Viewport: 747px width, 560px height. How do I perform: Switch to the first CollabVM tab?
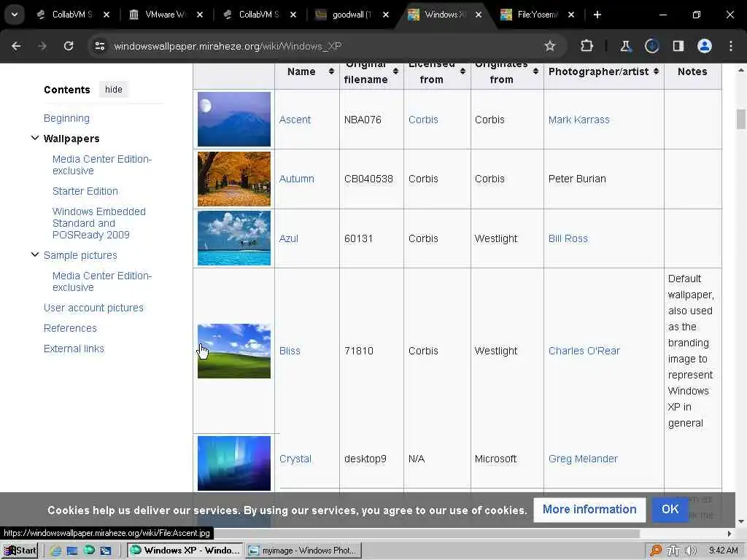pos(71,15)
